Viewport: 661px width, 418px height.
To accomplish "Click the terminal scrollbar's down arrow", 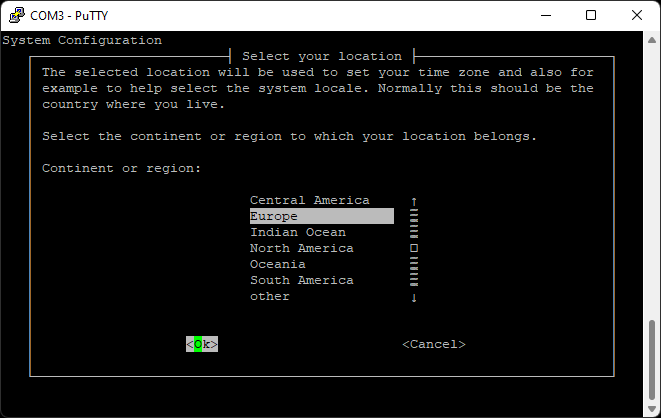I will 653,409.
